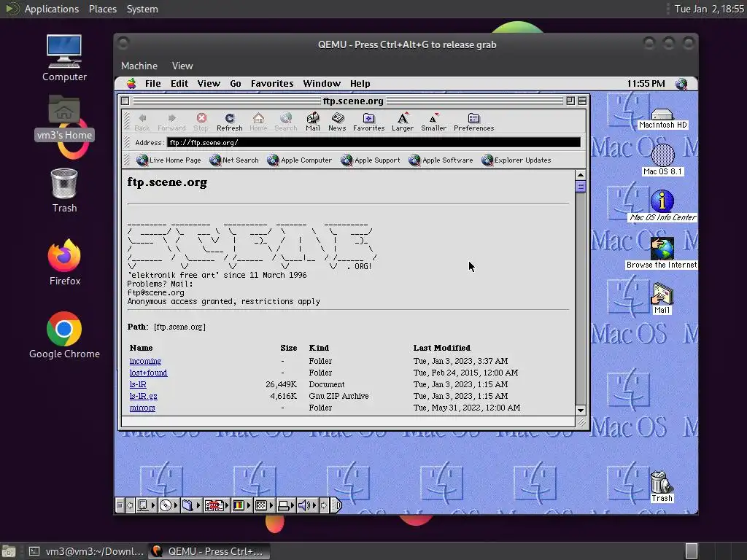Click control strip left scroll arrow
Screen dimensions: 747x560
click(x=130, y=505)
